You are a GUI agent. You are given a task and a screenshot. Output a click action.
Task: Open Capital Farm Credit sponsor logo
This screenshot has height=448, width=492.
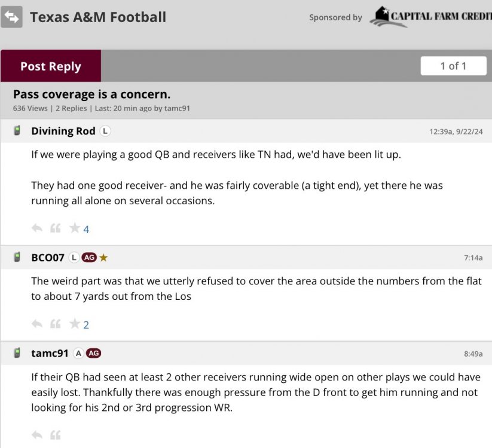[430, 17]
